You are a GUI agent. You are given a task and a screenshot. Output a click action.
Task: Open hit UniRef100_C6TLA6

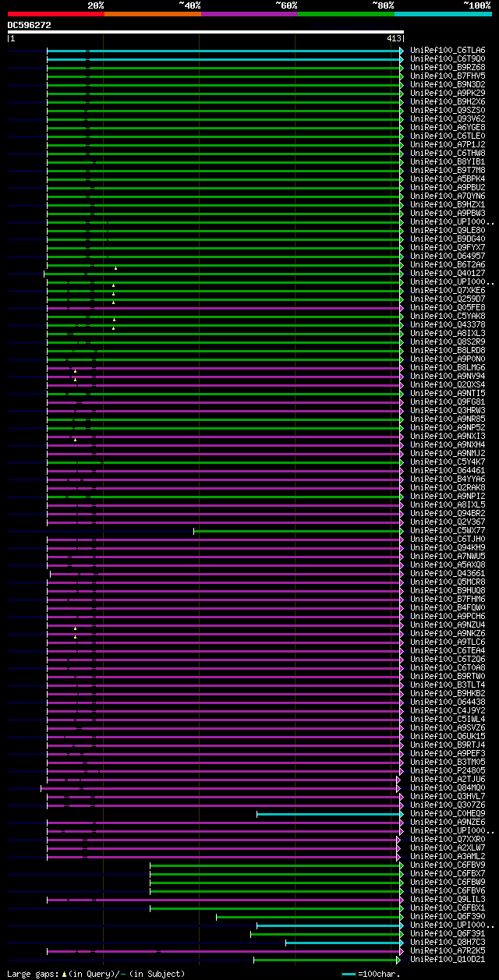(448, 50)
